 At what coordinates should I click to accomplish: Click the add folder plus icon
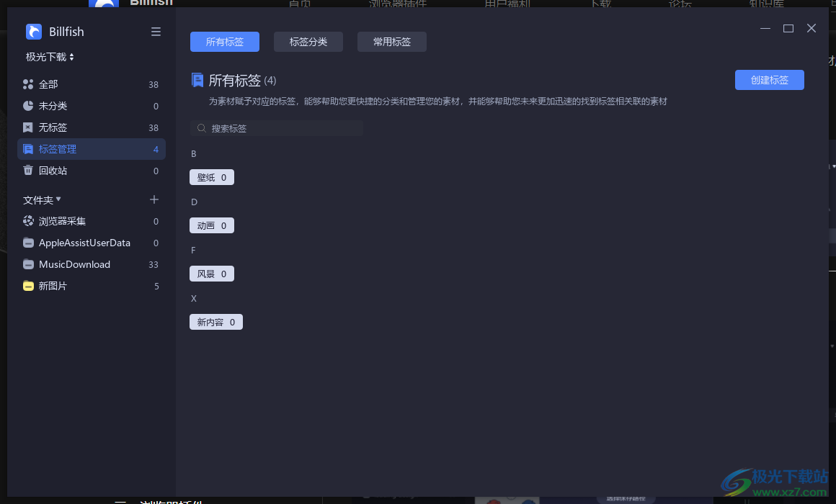click(154, 199)
